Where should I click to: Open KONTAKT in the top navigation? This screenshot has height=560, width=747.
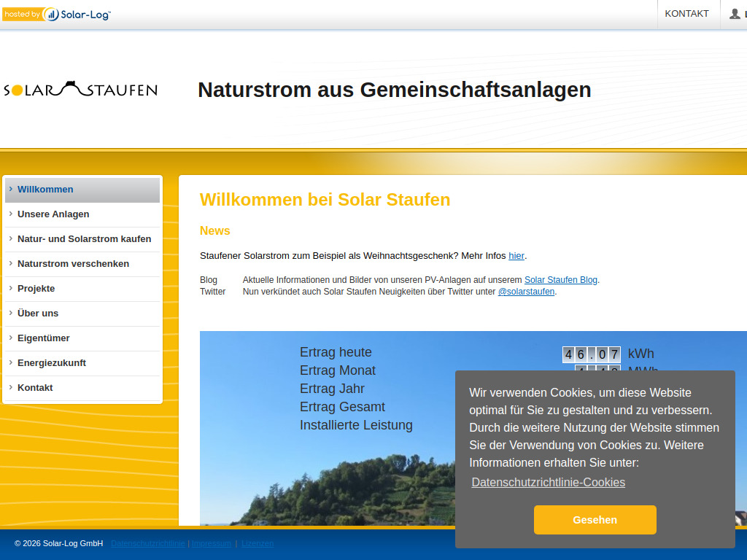pos(686,13)
